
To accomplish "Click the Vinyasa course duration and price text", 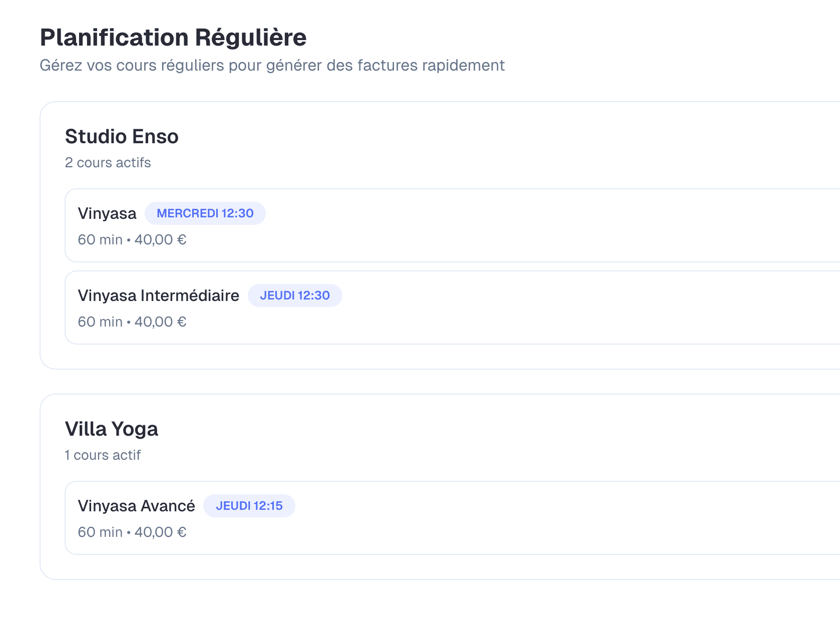I will pyautogui.click(x=132, y=240).
